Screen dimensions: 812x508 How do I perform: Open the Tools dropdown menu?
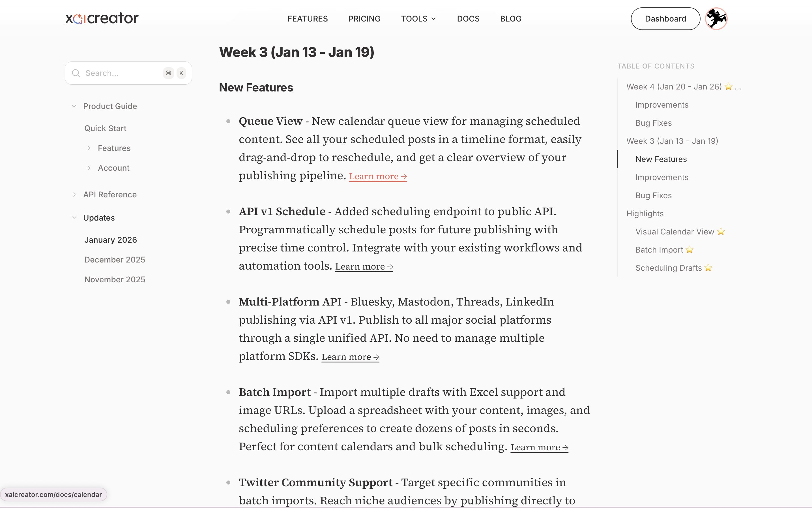point(418,19)
